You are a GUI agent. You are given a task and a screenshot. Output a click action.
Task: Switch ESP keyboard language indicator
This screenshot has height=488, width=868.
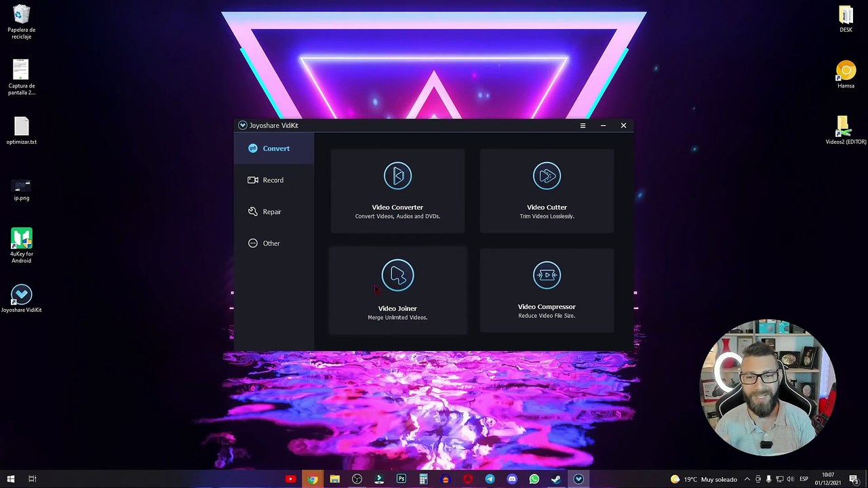pyautogui.click(x=804, y=479)
